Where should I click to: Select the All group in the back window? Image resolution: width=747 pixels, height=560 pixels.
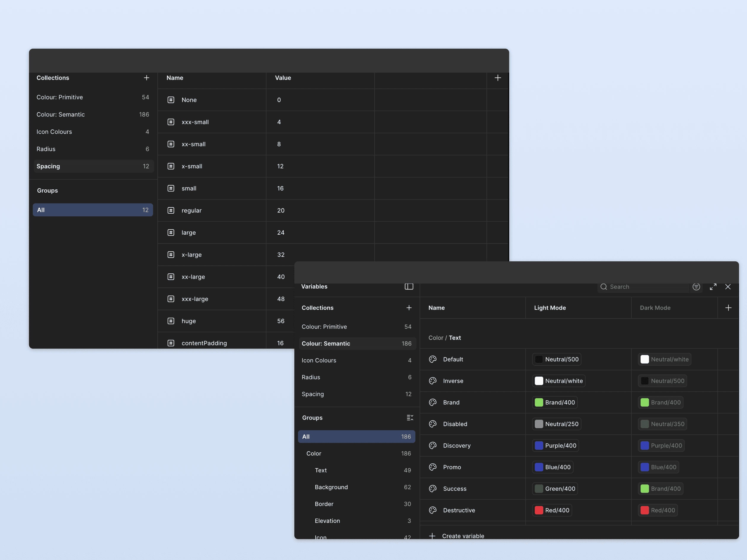coord(93,209)
